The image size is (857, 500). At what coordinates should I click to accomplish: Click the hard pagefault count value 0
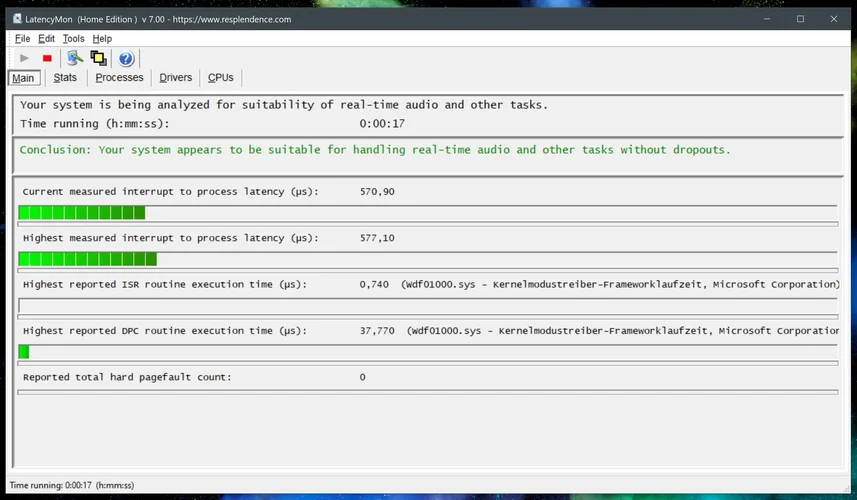362,378
